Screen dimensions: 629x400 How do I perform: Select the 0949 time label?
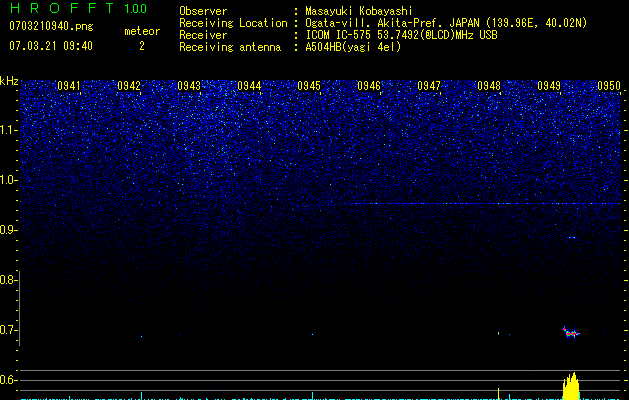pyautogui.click(x=549, y=86)
